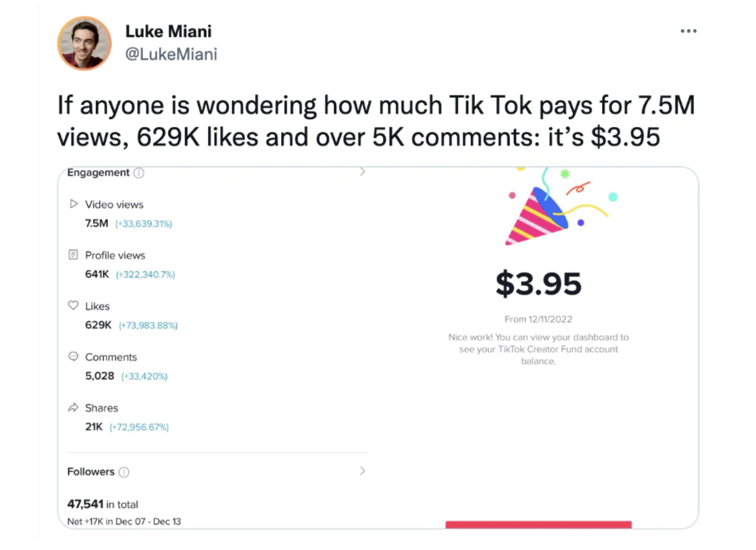Image resolution: width=756 pixels, height=550 pixels.
Task: Click the Video views play icon
Action: [73, 204]
